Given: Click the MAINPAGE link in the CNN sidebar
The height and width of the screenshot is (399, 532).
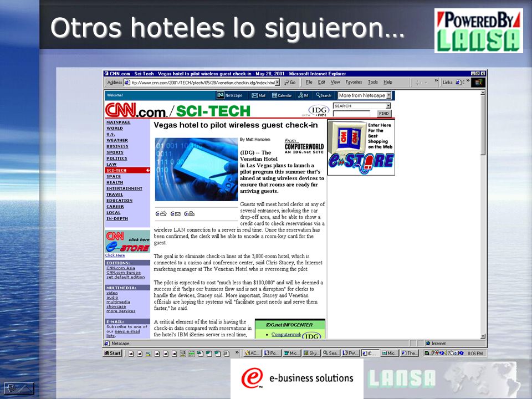Looking at the screenshot, I should 119,122.
